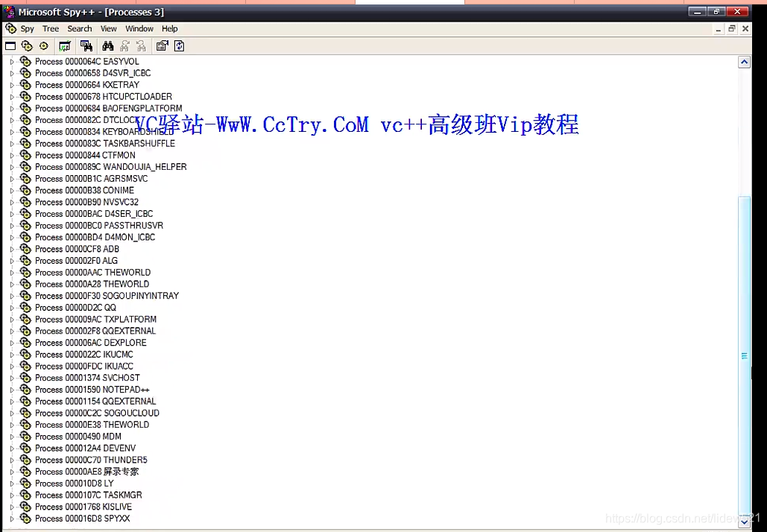This screenshot has width=767, height=532.
Task: Select row 'Process 00000AAC THEWORLD'
Action: [x=93, y=273]
